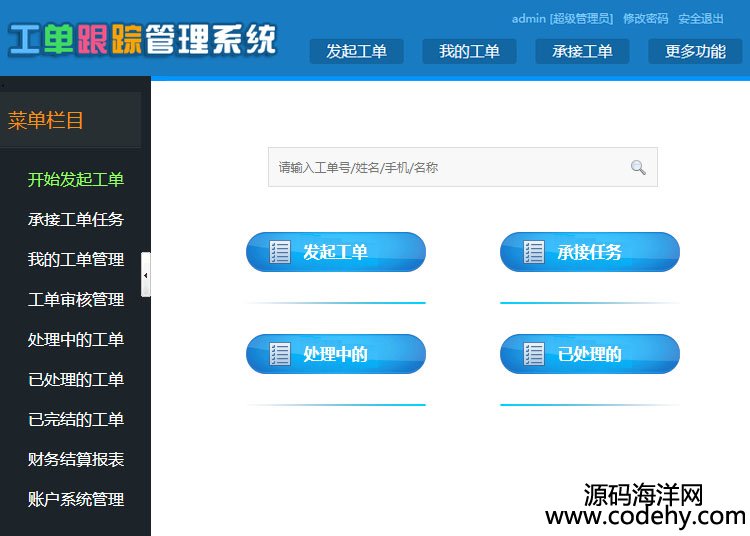Select 开始发起工单 in the sidebar
The width and height of the screenshot is (750, 536).
76,180
